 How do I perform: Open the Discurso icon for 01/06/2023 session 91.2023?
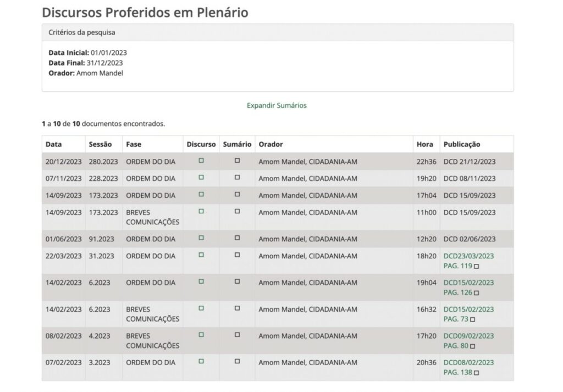tap(201, 238)
